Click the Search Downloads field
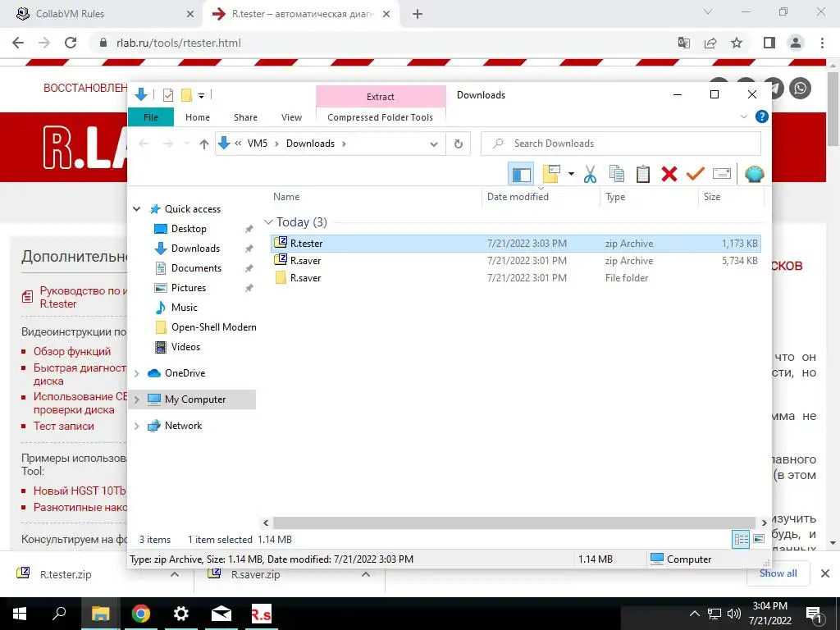Viewport: 840px width, 630px height. [x=621, y=144]
